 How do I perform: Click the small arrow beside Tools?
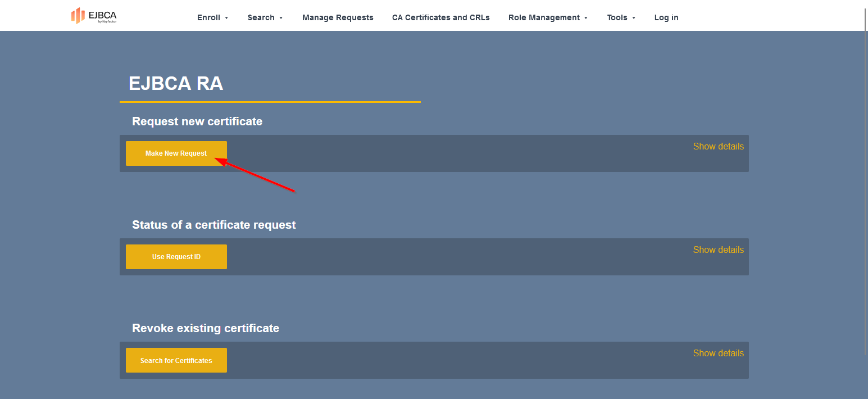(634, 18)
